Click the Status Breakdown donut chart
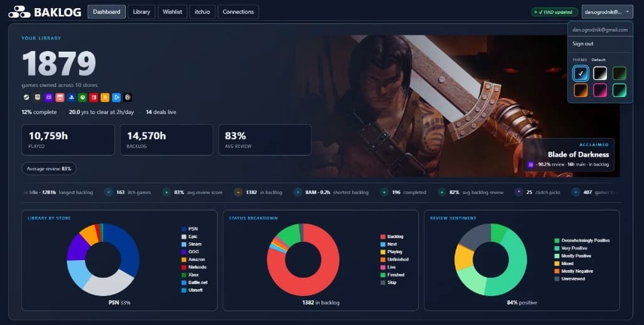Screen dimensions: 644x325 (303, 259)
